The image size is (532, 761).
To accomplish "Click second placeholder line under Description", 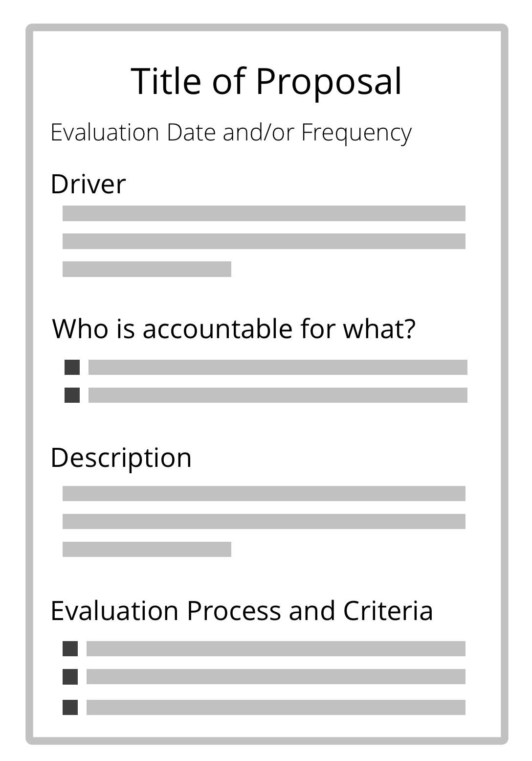I will tap(264, 521).
